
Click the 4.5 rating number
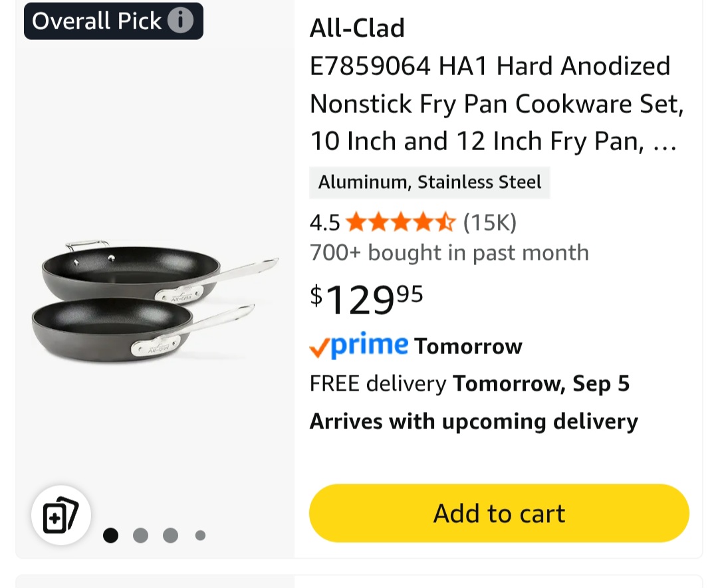324,223
